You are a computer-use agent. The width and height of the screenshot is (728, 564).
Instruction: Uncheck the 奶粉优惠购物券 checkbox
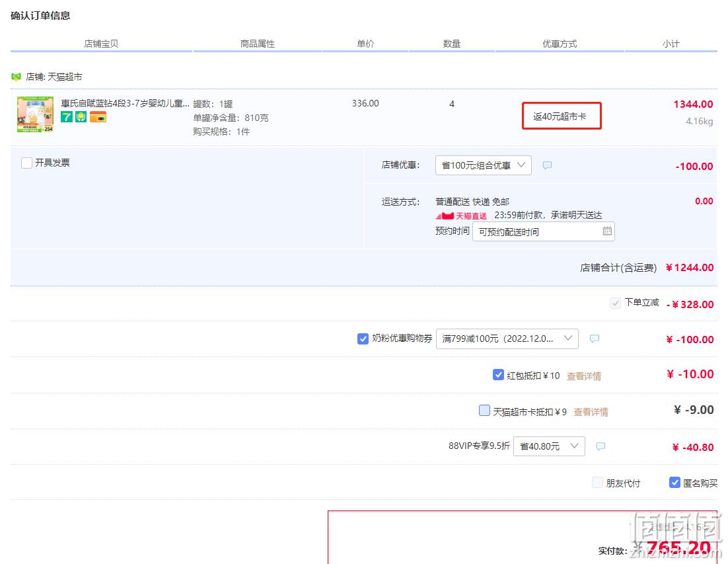click(x=363, y=339)
